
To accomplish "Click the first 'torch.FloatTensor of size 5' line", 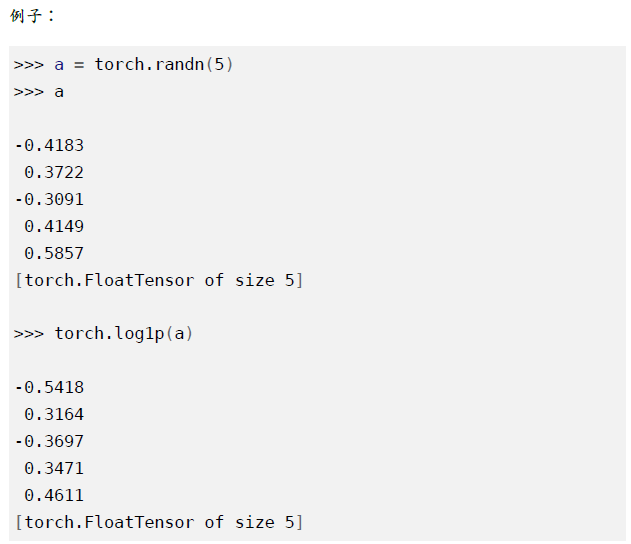I will click(x=159, y=280).
